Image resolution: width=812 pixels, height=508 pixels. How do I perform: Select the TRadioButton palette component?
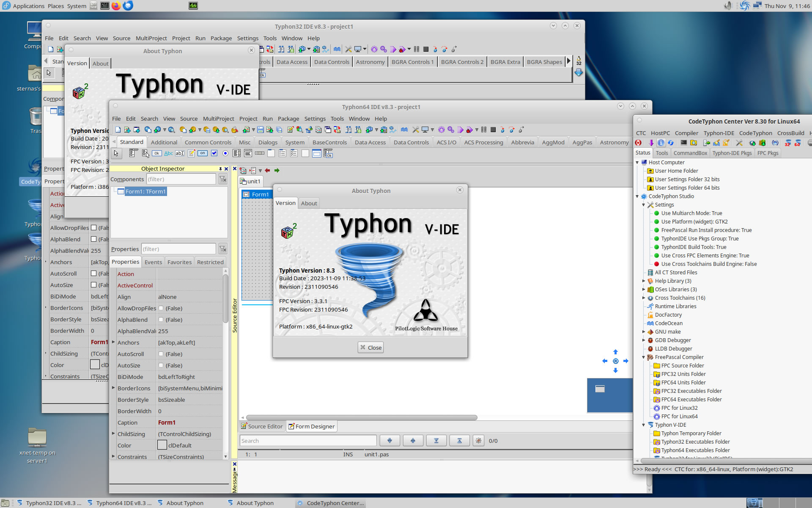[x=225, y=153]
